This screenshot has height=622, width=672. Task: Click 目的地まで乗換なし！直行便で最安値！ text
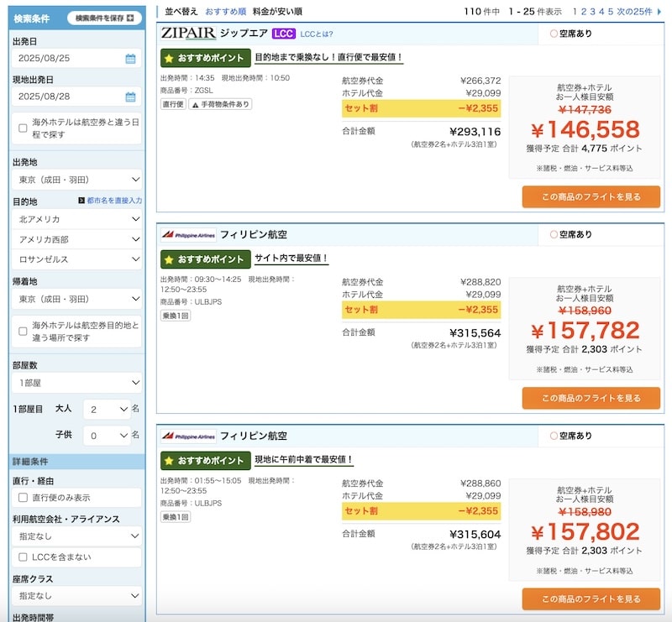click(x=328, y=57)
